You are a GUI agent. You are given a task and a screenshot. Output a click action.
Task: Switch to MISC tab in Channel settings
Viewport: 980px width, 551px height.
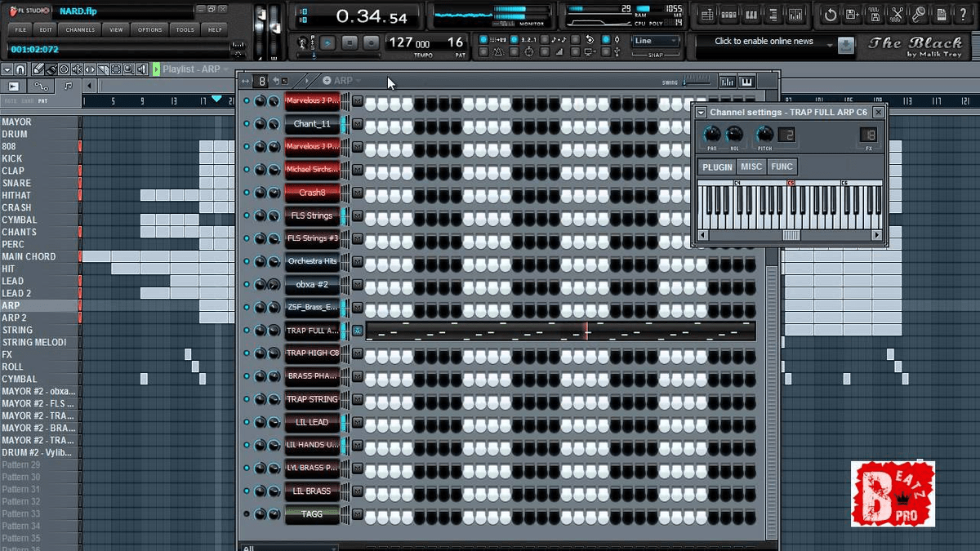(751, 167)
